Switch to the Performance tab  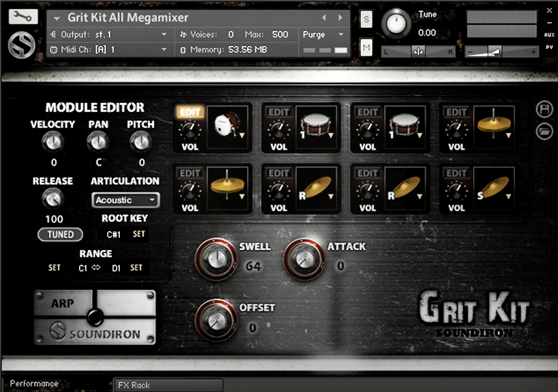coord(34,384)
